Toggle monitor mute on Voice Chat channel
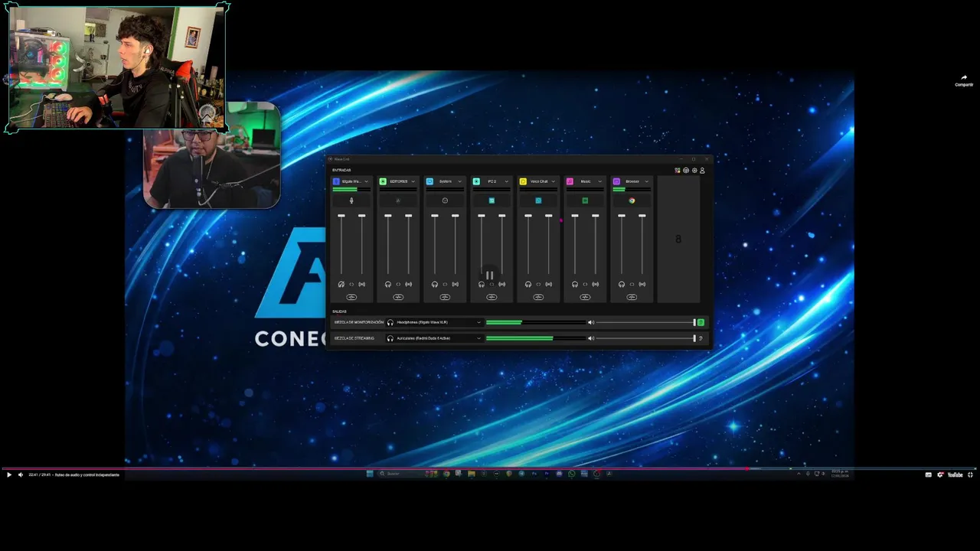980x551 pixels. [x=528, y=284]
